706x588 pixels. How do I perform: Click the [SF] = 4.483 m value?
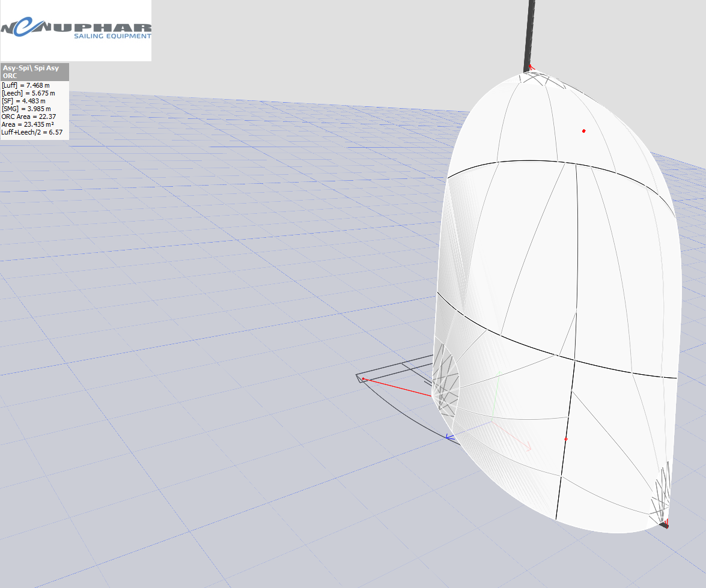23,101
